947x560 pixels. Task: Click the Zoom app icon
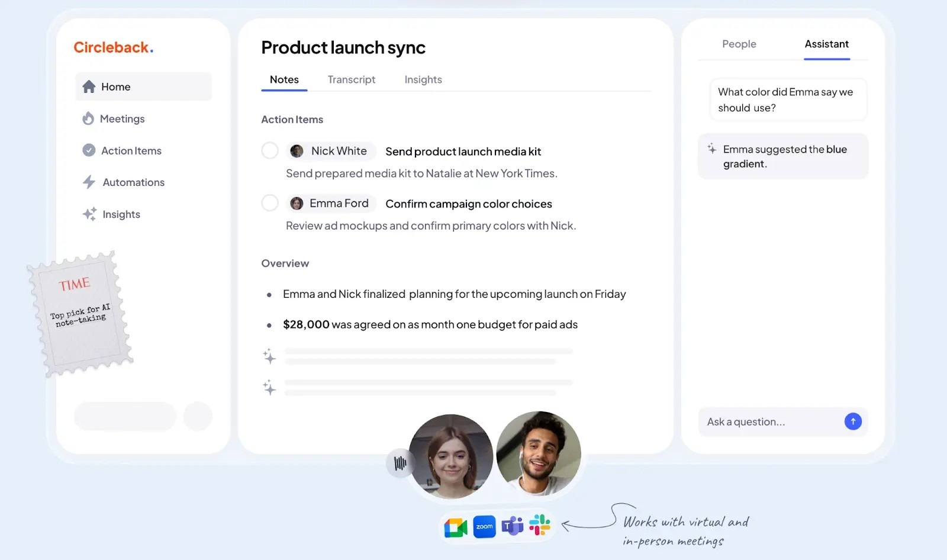point(484,526)
